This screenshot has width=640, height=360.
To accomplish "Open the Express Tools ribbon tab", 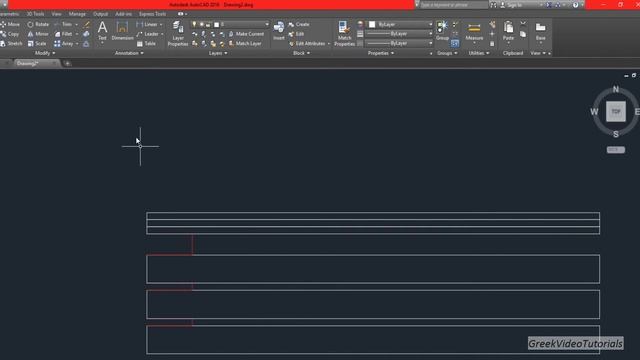I will point(152,14).
